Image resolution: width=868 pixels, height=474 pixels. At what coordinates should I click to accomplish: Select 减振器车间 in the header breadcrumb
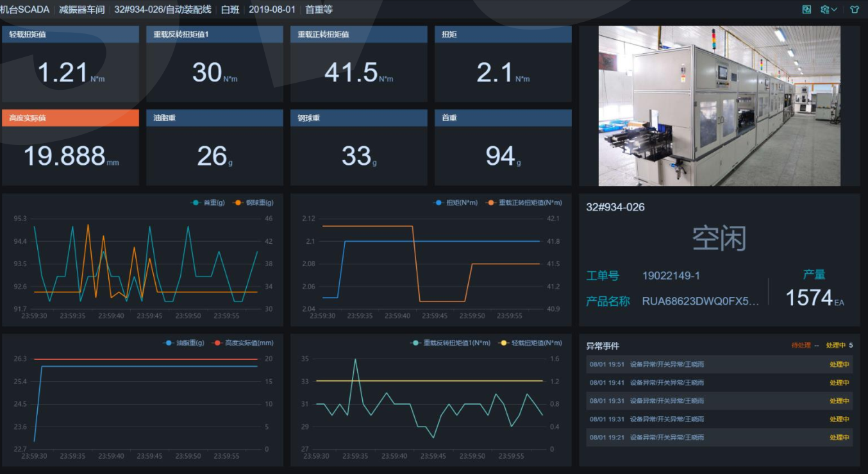(81, 10)
